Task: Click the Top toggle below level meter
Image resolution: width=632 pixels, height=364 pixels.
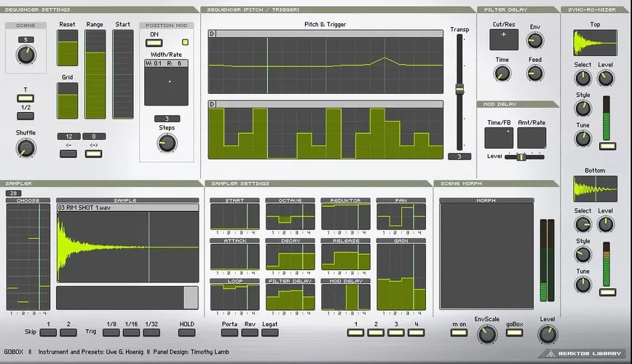Action: click(607, 146)
